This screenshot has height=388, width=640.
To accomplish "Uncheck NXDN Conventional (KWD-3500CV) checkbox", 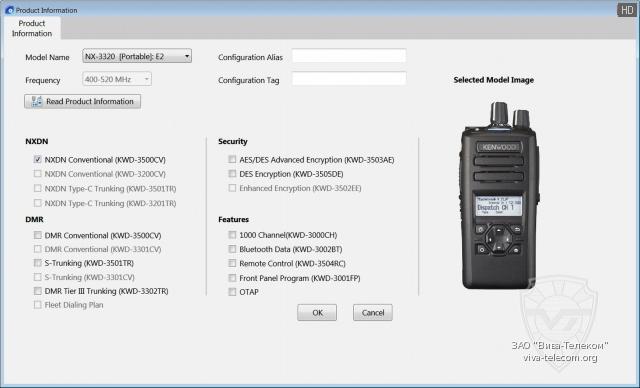I will coord(38,160).
